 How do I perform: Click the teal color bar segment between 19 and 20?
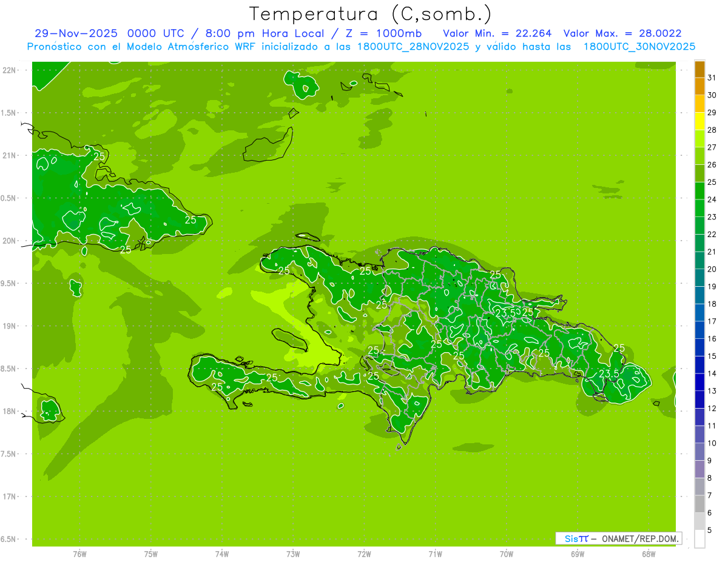coord(699,278)
